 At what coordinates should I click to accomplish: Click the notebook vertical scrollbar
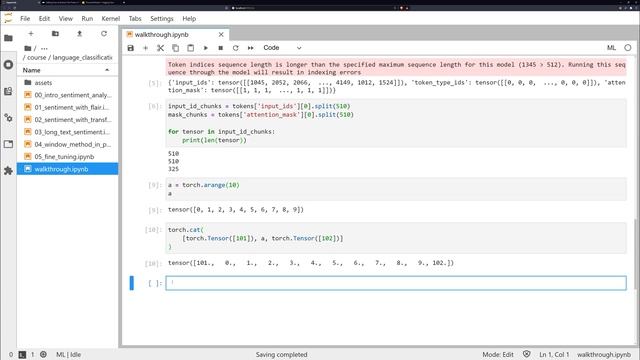coord(635,253)
